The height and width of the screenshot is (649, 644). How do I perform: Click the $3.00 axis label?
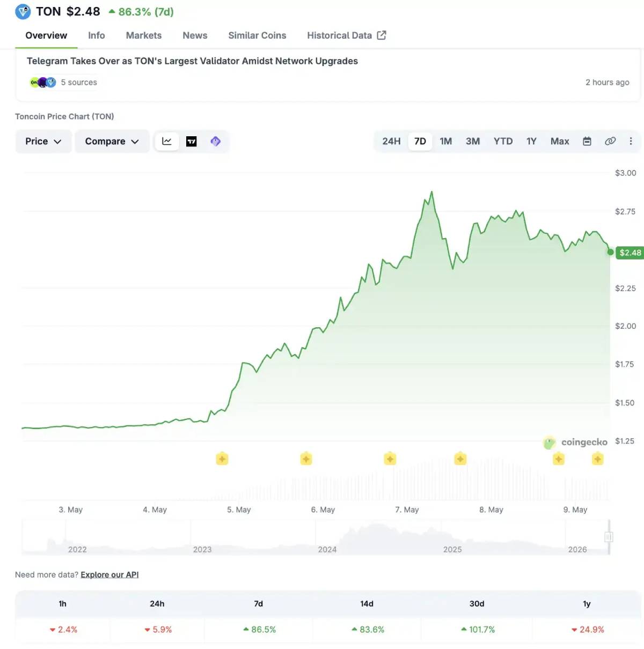pos(626,173)
